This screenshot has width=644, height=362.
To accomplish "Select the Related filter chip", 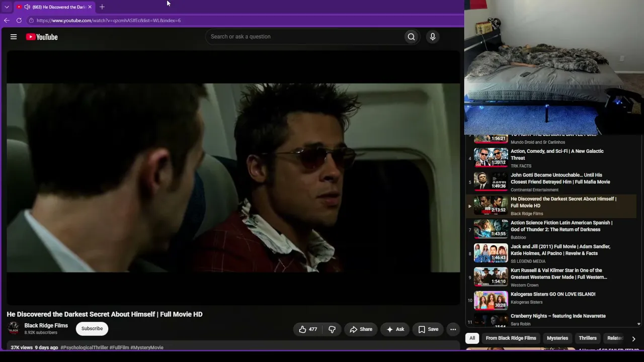I will click(615, 338).
